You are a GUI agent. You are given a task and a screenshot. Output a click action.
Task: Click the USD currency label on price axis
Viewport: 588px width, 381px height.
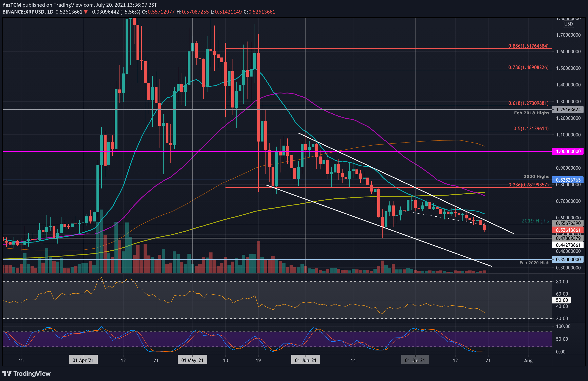[568, 24]
